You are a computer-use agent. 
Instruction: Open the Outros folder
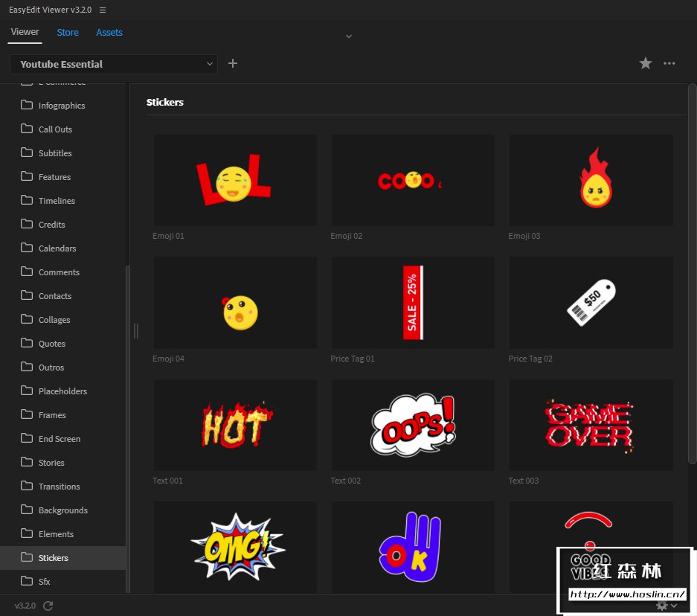(x=63, y=368)
